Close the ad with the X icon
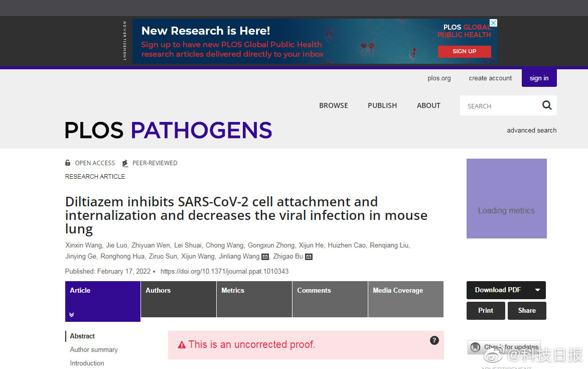Viewport: 588px width, 369px height. point(494,23)
